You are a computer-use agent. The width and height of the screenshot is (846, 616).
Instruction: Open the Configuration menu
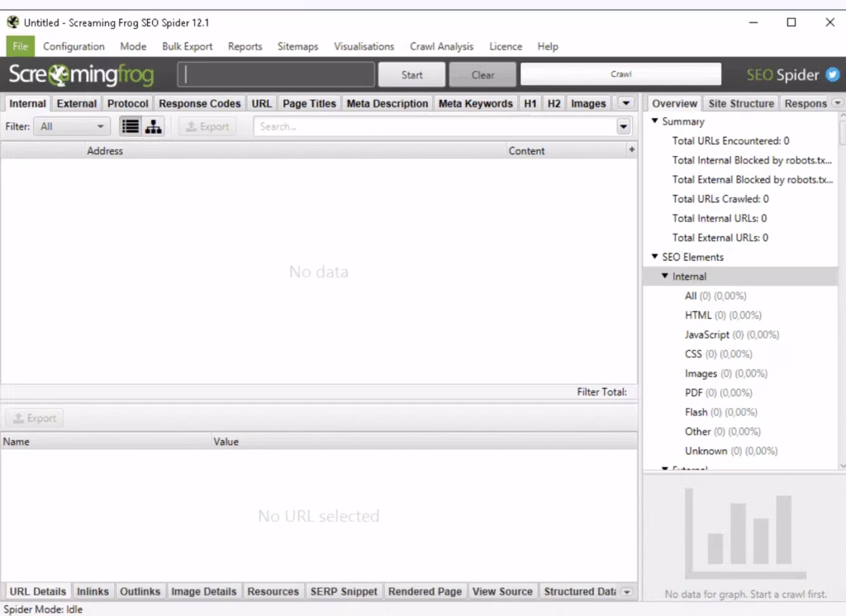74,46
